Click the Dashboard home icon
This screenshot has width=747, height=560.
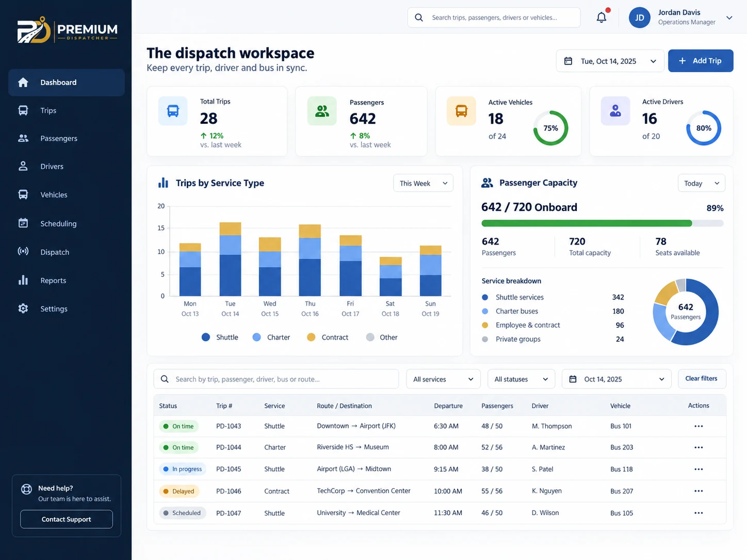[x=23, y=83]
